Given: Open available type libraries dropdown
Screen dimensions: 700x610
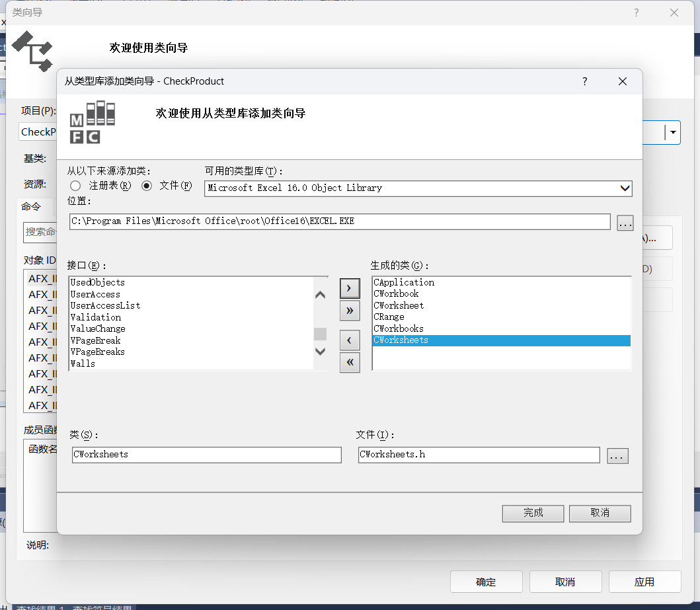Looking at the screenshot, I should coord(625,188).
